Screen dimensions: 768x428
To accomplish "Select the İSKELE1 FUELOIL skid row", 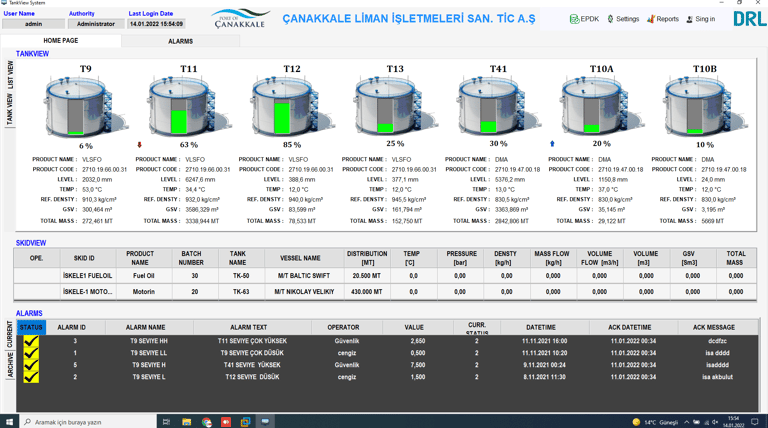I will [387, 276].
